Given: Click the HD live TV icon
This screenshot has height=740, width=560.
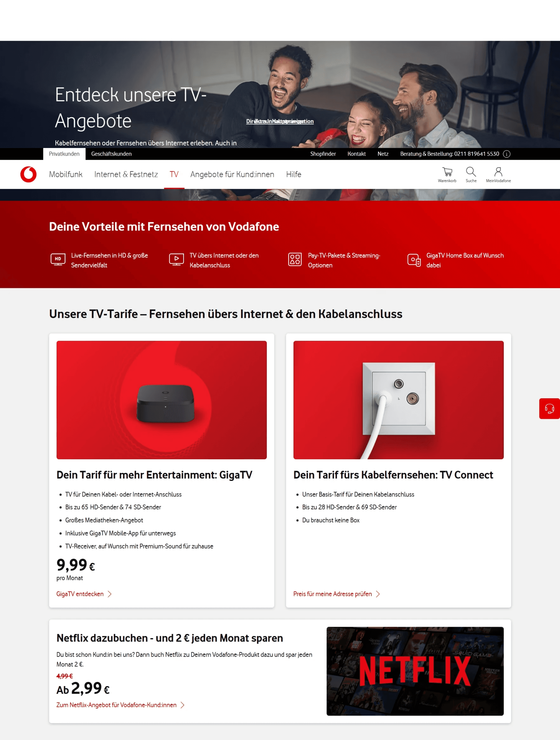Looking at the screenshot, I should pos(58,259).
